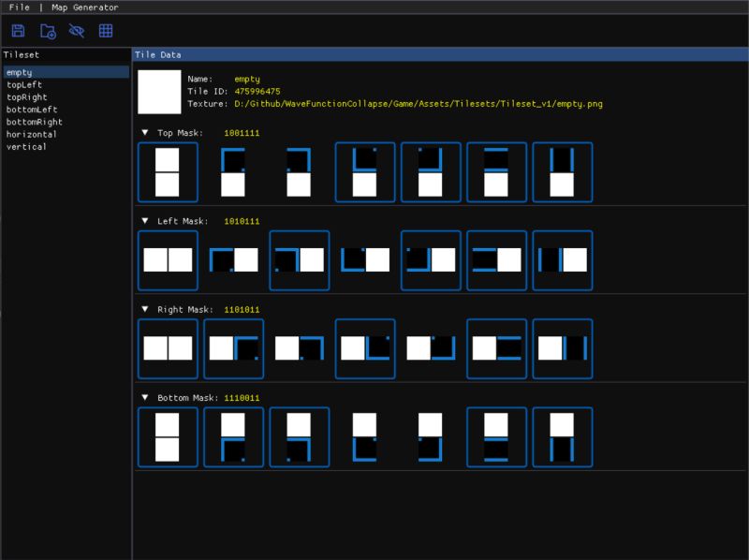Collapse the Bottom Mask section
The image size is (749, 560).
(x=145, y=397)
